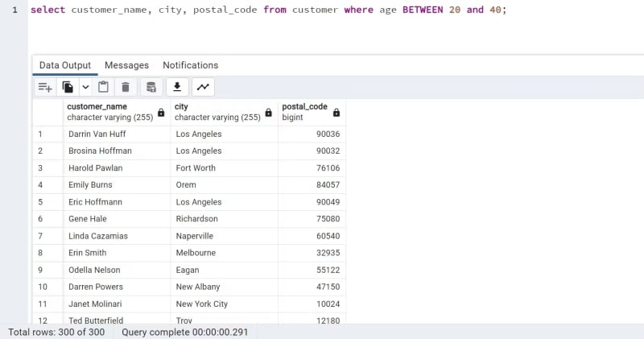Click the lock icon on customer_name column
The image size is (644, 339).
tap(161, 112)
